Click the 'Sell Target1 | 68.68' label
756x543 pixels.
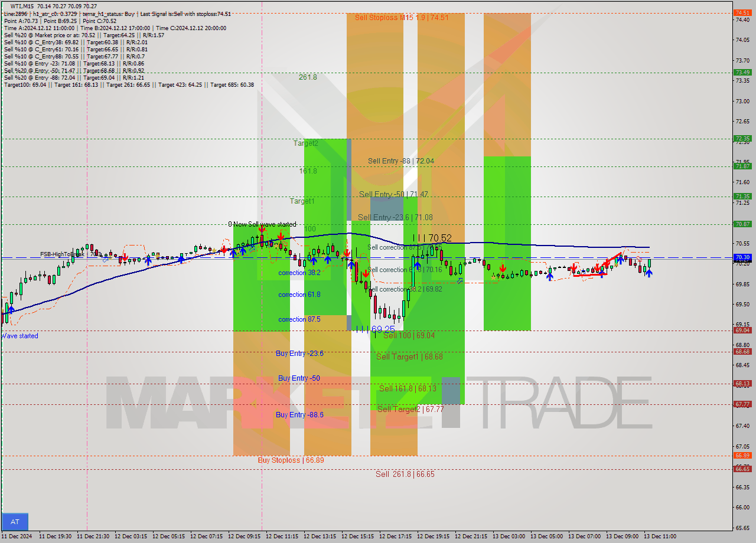409,356
